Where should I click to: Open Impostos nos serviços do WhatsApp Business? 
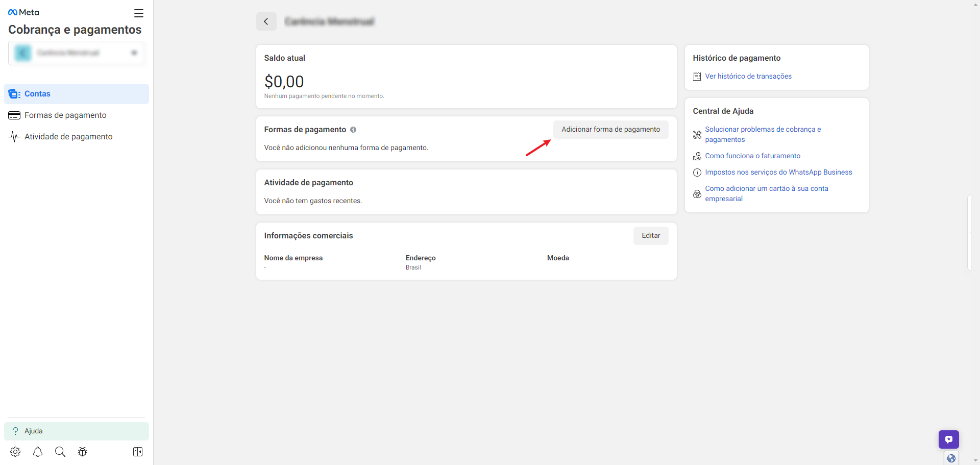coord(778,173)
